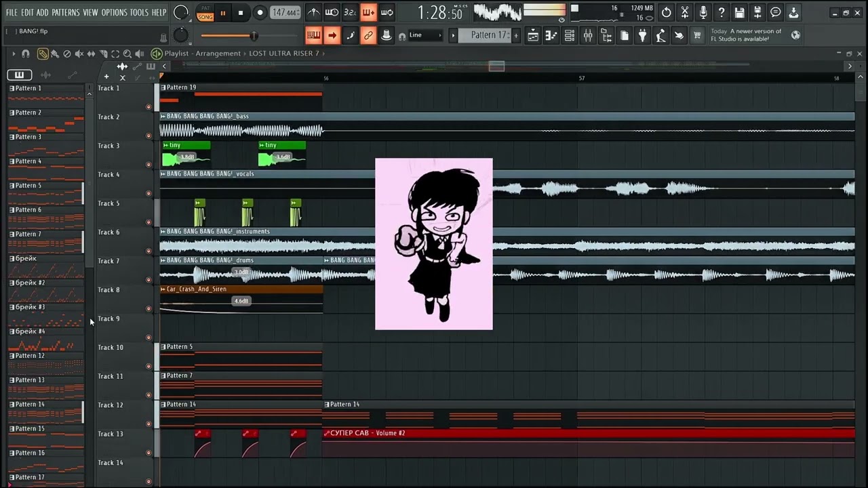Select the playlist mute tool
868x488 pixels.
(x=79, y=54)
